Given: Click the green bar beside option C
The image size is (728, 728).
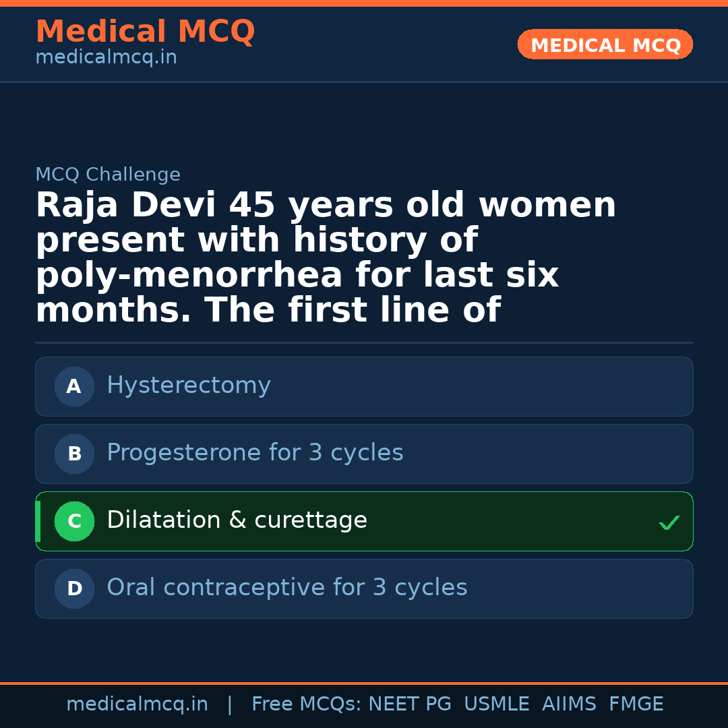Looking at the screenshot, I should point(38,521).
